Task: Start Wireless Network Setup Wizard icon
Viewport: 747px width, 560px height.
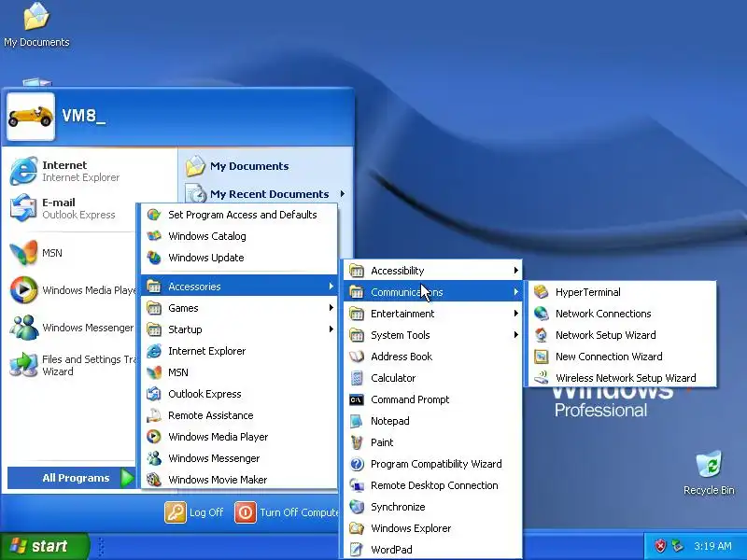Action: click(542, 378)
